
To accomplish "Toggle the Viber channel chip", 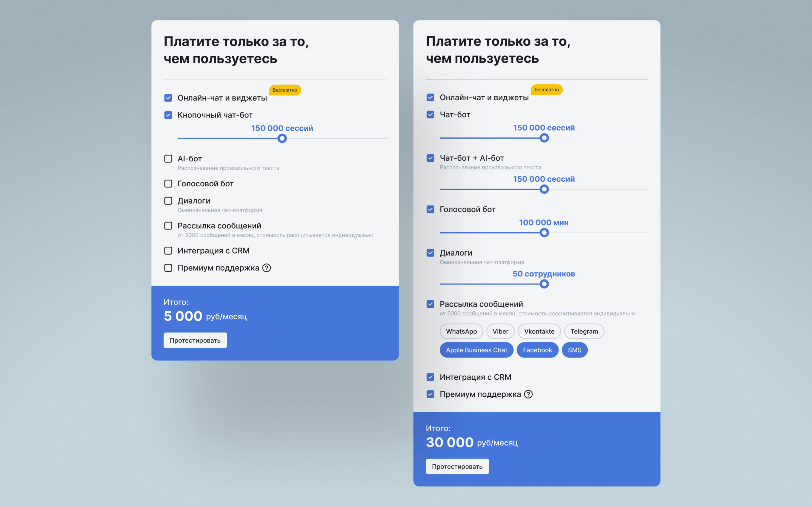I will pos(500,331).
